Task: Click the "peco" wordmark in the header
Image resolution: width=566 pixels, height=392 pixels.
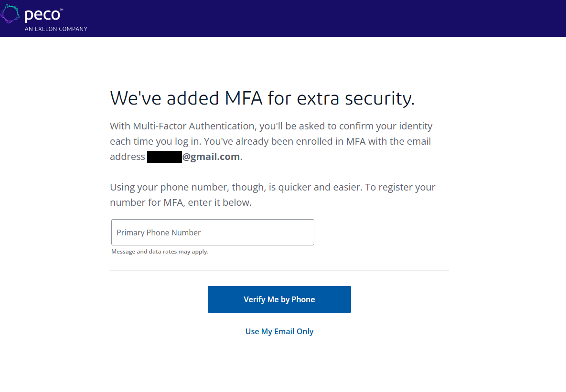Action: (42, 15)
